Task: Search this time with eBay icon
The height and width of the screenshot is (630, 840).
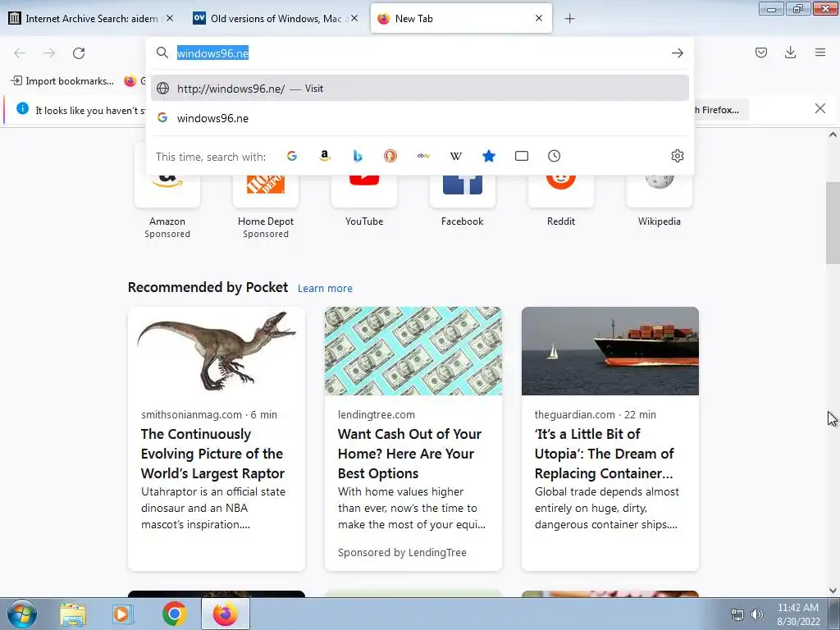Action: tap(423, 156)
